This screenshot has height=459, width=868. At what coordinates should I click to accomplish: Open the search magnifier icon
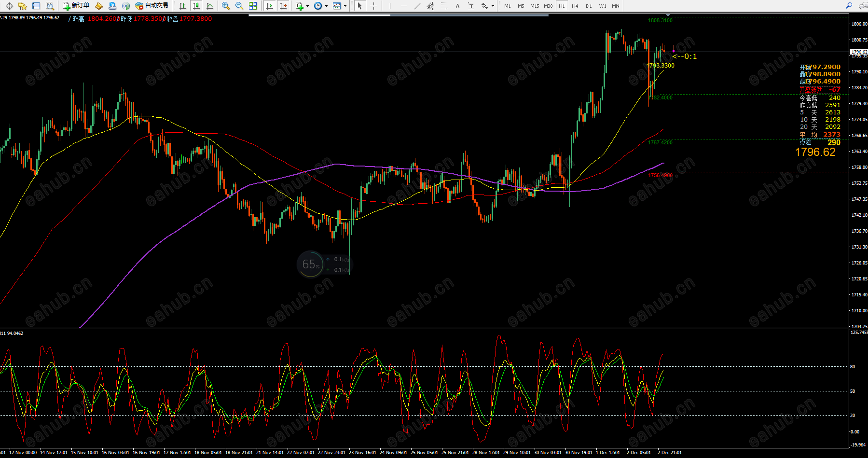(849, 5)
